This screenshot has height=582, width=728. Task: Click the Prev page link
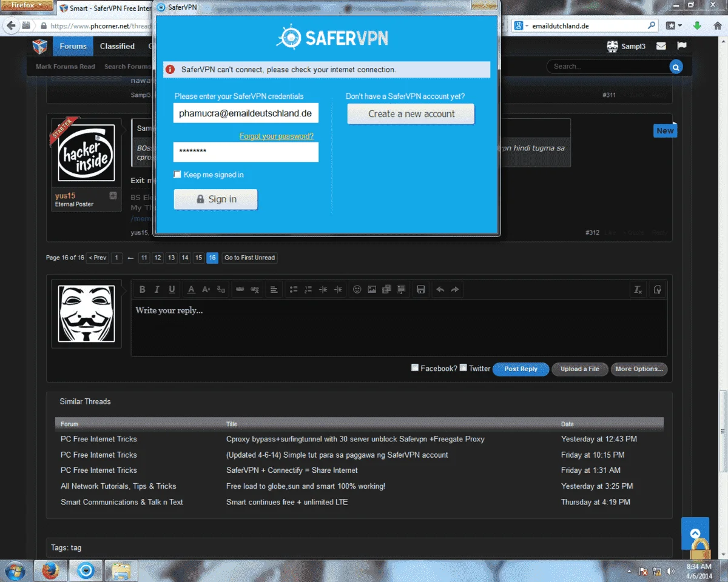(98, 258)
